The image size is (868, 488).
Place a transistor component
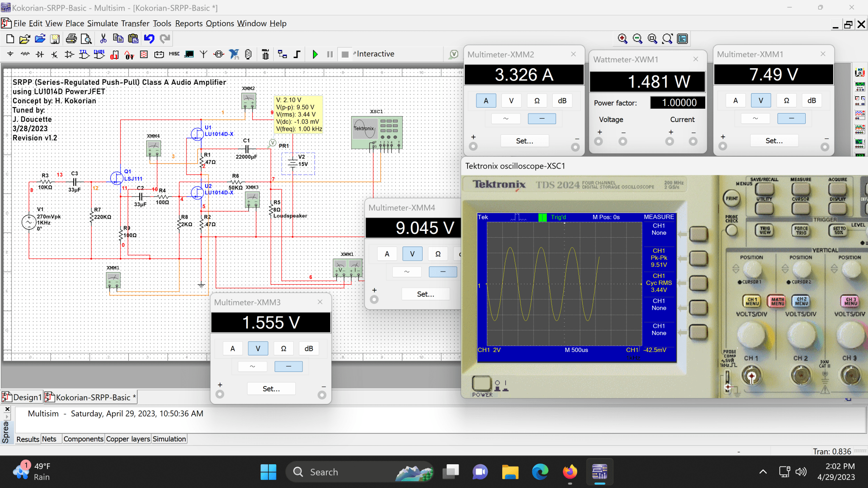(54, 54)
